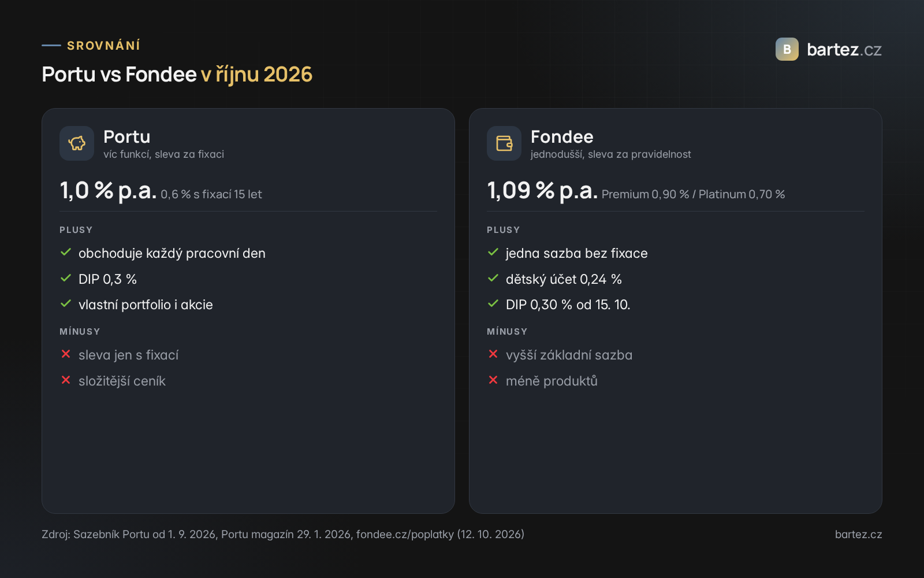Click the Portu piggy bank icon
This screenshot has width=924, height=578.
pos(77,143)
